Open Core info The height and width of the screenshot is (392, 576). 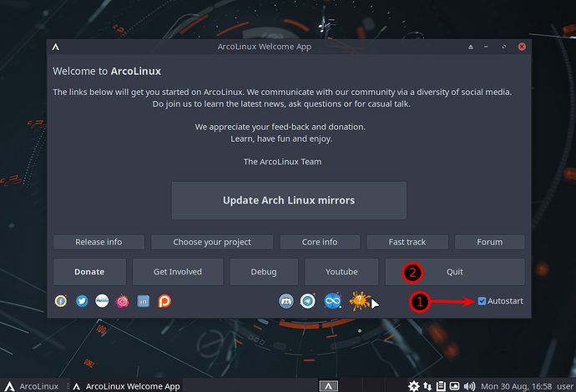320,242
